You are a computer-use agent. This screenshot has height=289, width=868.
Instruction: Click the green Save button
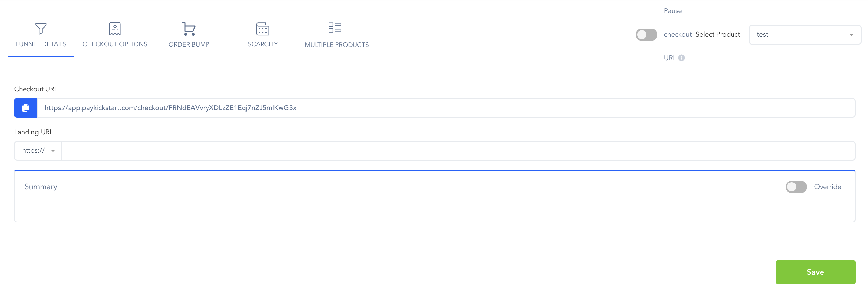(x=815, y=272)
